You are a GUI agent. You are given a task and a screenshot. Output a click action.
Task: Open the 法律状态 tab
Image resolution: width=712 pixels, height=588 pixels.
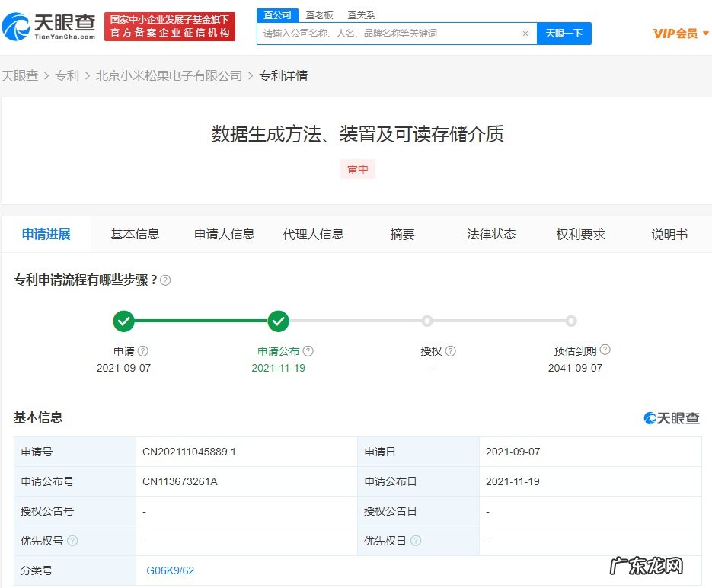[x=491, y=234]
